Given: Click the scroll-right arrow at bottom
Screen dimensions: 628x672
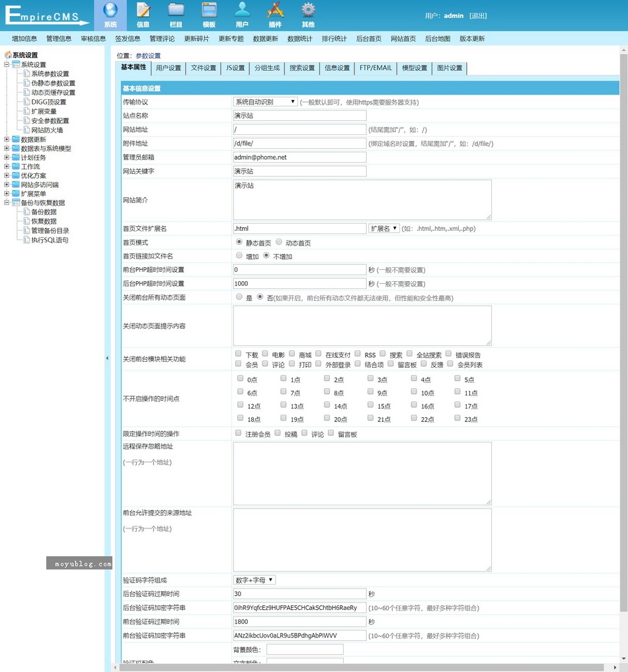Looking at the screenshot, I should coord(615,668).
